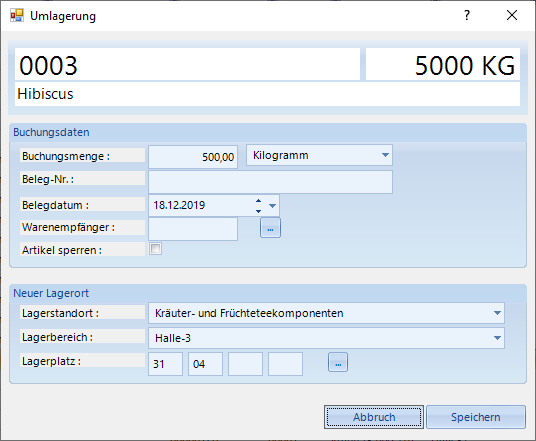This screenshot has width=536, height=441.
Task: Click the Warenempfänger browse ellipsis button
Action: 270,228
